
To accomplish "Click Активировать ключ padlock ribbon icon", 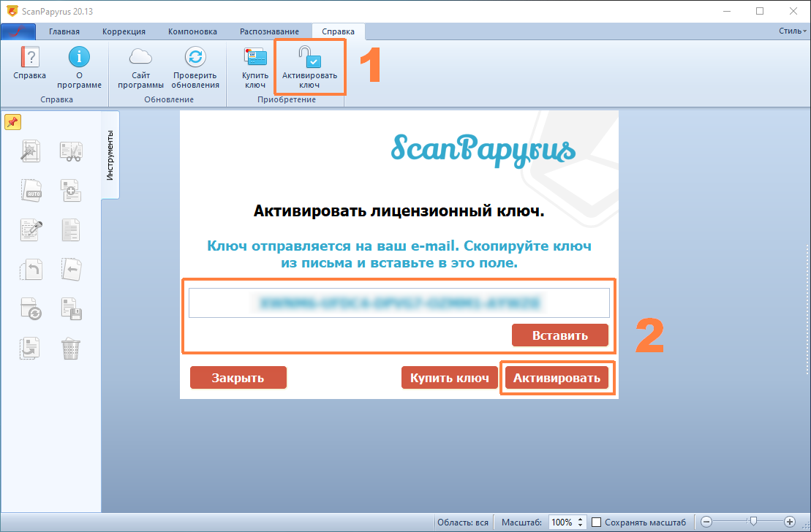I will point(309,57).
